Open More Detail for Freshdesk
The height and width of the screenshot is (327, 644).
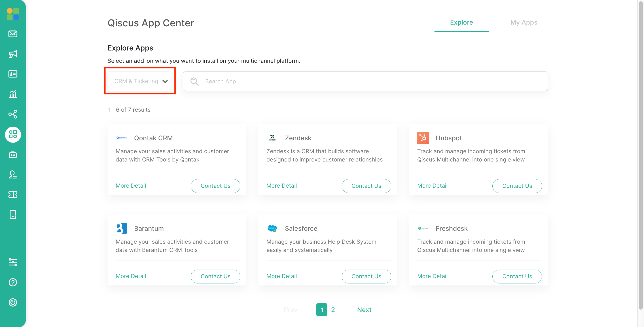(432, 276)
